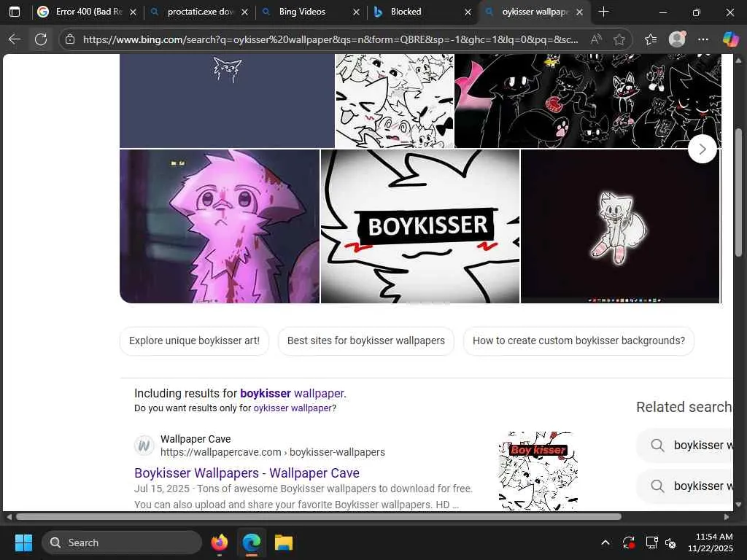Screen dimensions: 747x560
Task: Click the browser back arrow
Action: (15, 39)
